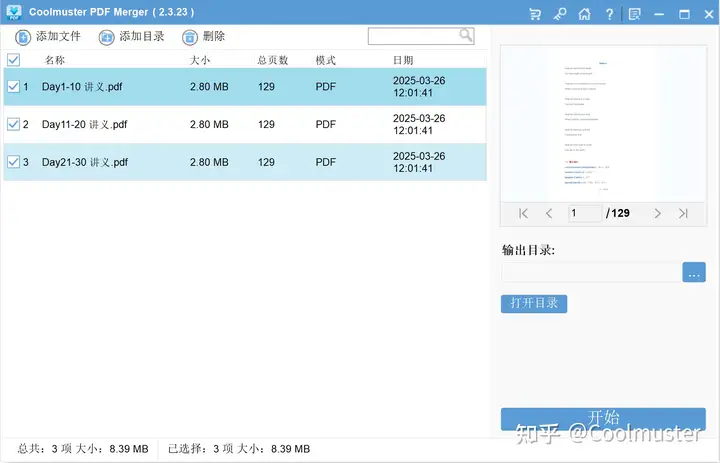Select file name Day21-30 讲义.pdf
This screenshot has width=720, height=463.
(85, 162)
